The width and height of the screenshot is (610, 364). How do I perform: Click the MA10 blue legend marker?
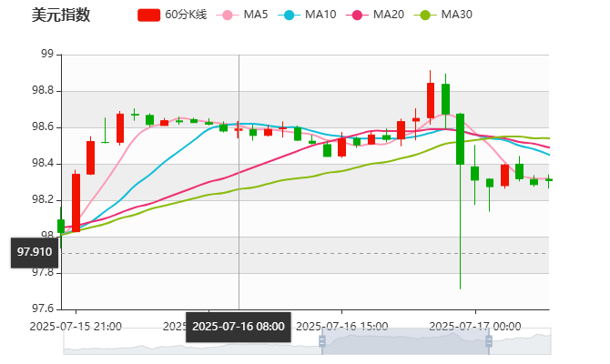coord(290,15)
